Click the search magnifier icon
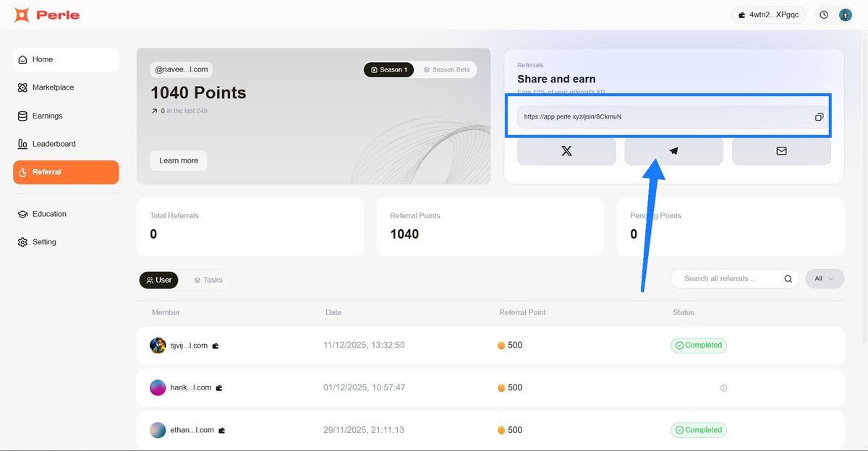The width and height of the screenshot is (868, 451). click(788, 279)
